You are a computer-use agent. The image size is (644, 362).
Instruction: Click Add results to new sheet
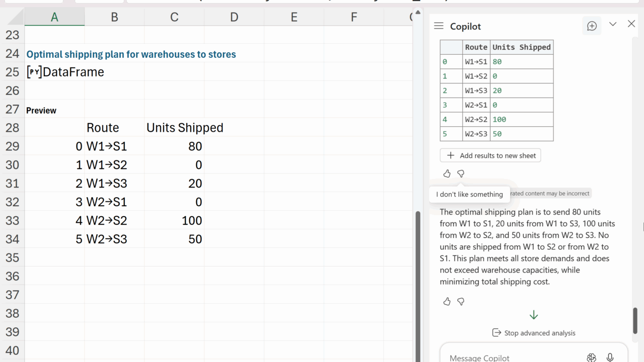(491, 155)
